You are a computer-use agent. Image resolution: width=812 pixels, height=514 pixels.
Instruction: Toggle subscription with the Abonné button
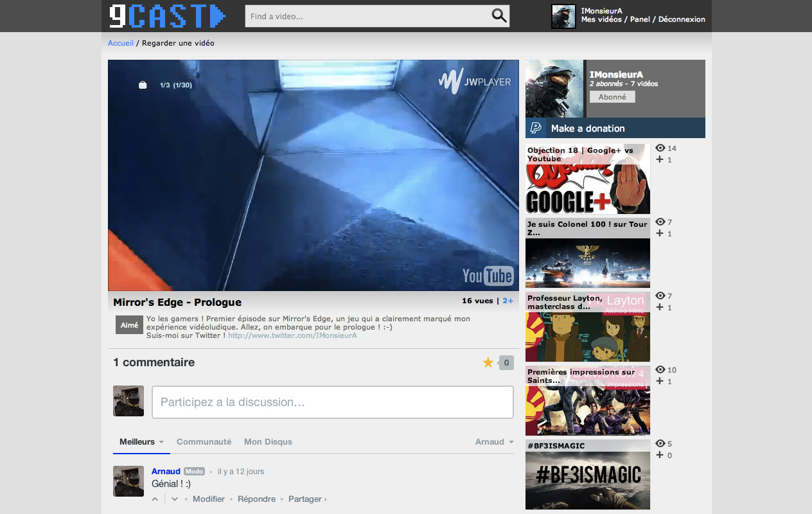pyautogui.click(x=612, y=96)
